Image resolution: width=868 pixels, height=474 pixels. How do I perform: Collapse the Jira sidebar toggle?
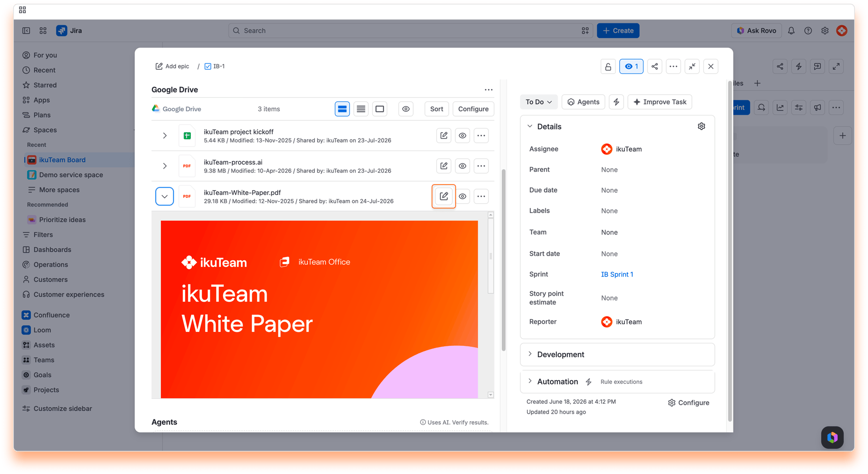[x=26, y=30]
